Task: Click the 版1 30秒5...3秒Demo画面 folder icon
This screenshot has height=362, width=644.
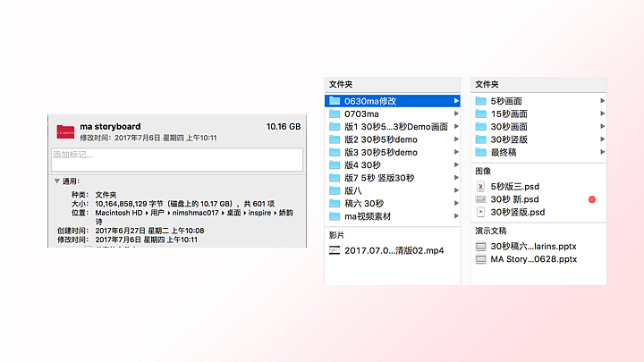Action: coord(335,126)
